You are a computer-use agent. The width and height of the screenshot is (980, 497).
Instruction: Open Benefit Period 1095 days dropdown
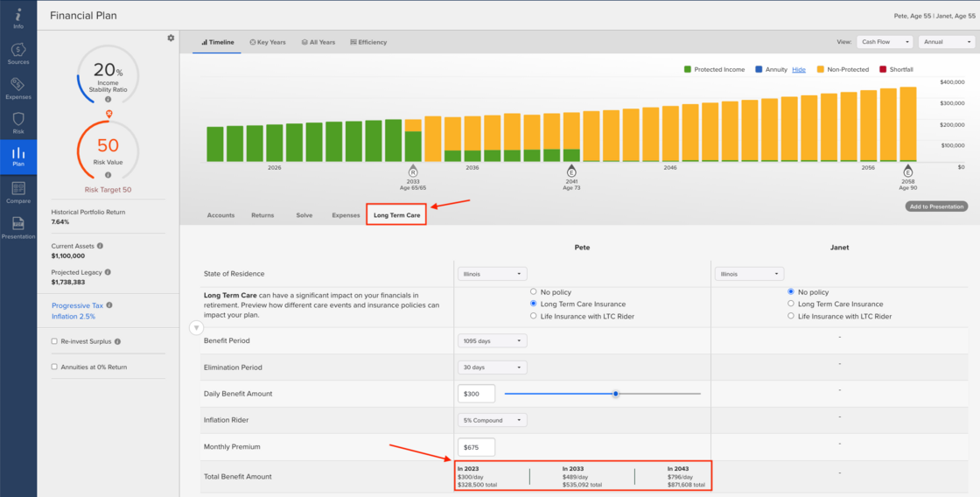(x=492, y=340)
